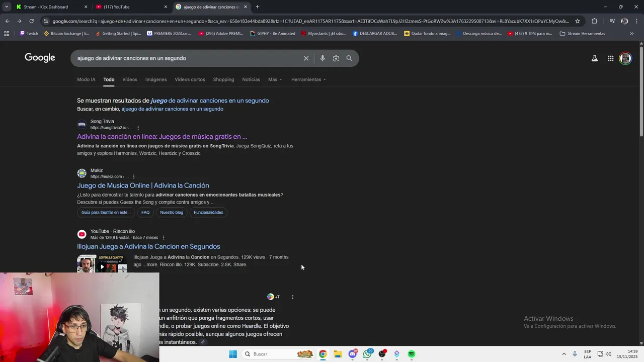Switch to Shopping search tab

point(223,79)
